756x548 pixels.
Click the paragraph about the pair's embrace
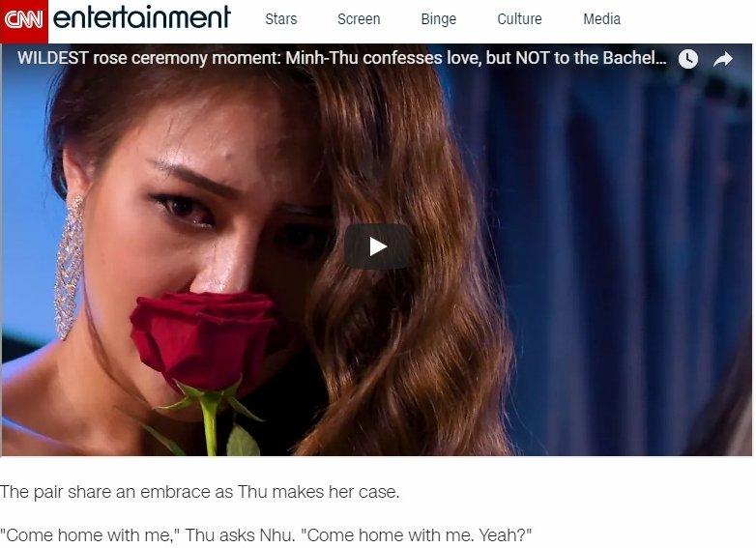click(x=199, y=492)
